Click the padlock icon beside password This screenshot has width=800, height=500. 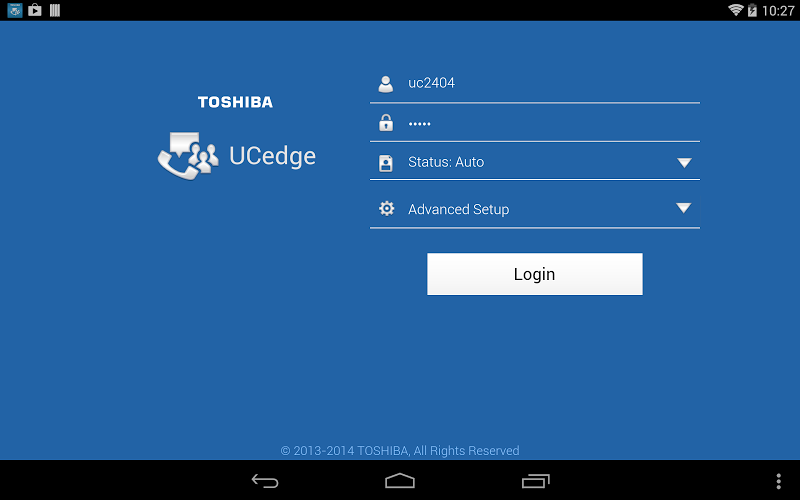386,122
